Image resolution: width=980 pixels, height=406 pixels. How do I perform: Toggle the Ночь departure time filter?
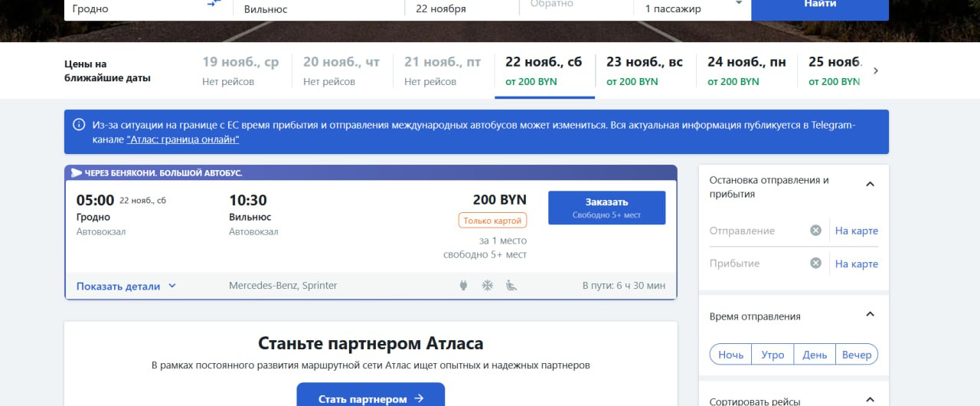(x=730, y=355)
